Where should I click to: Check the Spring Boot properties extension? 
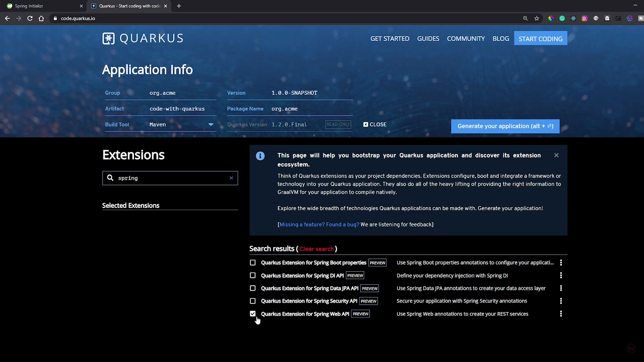(253, 263)
